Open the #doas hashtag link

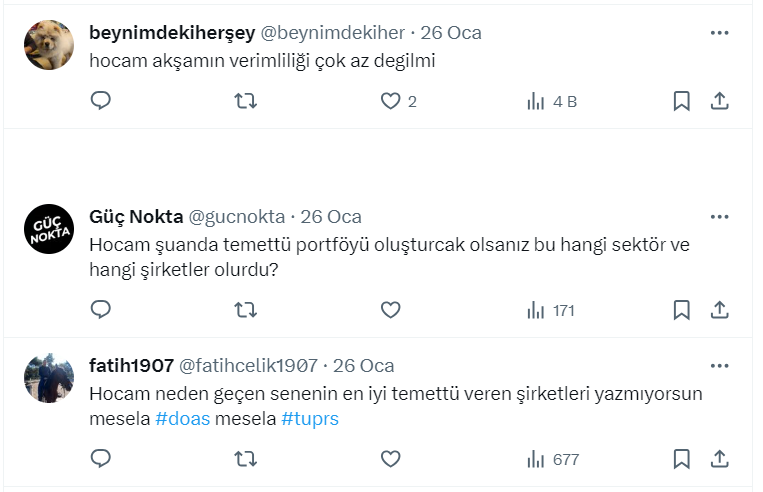(183, 419)
